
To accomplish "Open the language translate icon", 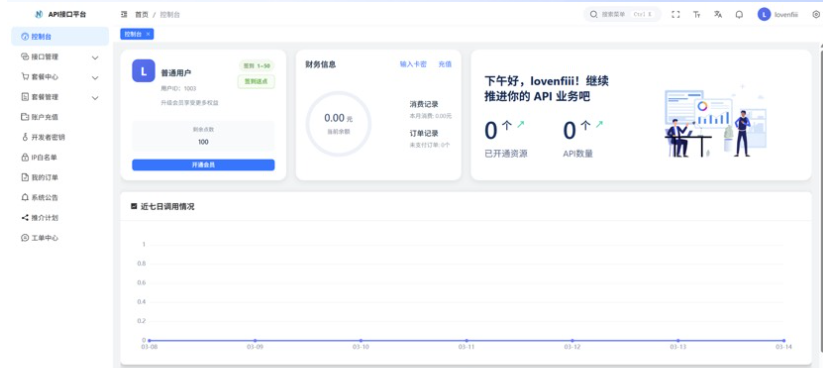I will click(718, 15).
